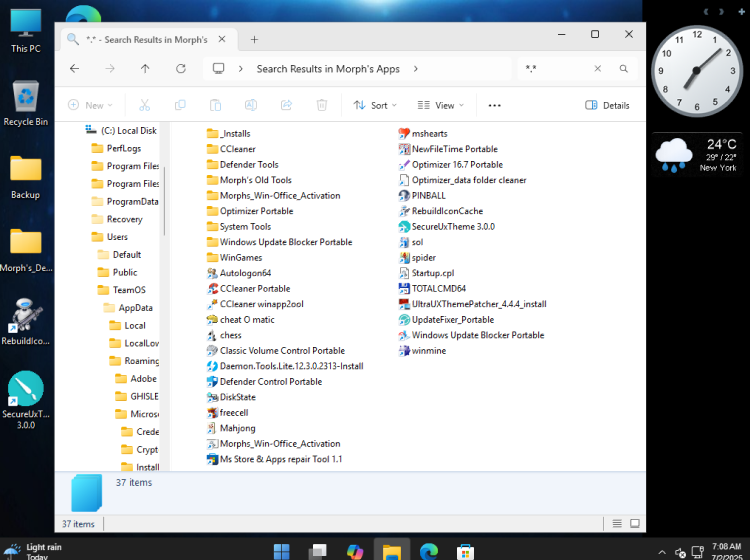The height and width of the screenshot is (560, 750).
Task: Switch to large thumbnails view in status bar
Action: coord(635,524)
